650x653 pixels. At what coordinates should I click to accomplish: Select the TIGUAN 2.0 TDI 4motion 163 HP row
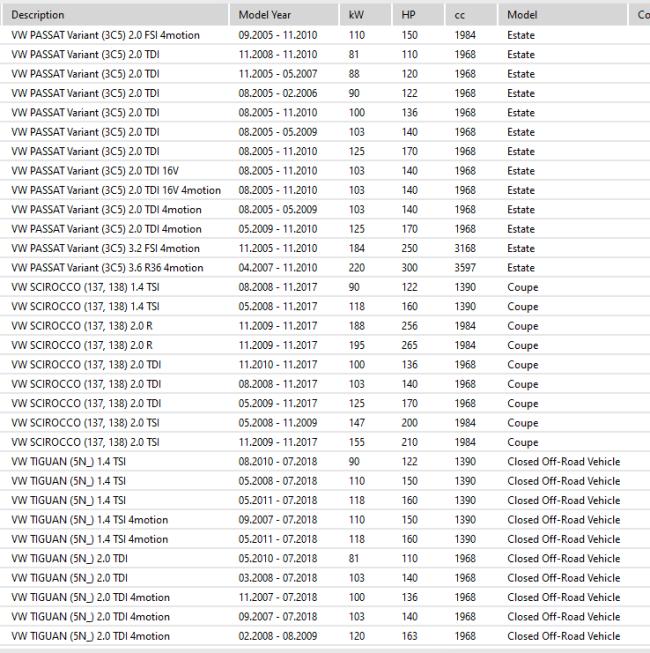click(x=325, y=636)
